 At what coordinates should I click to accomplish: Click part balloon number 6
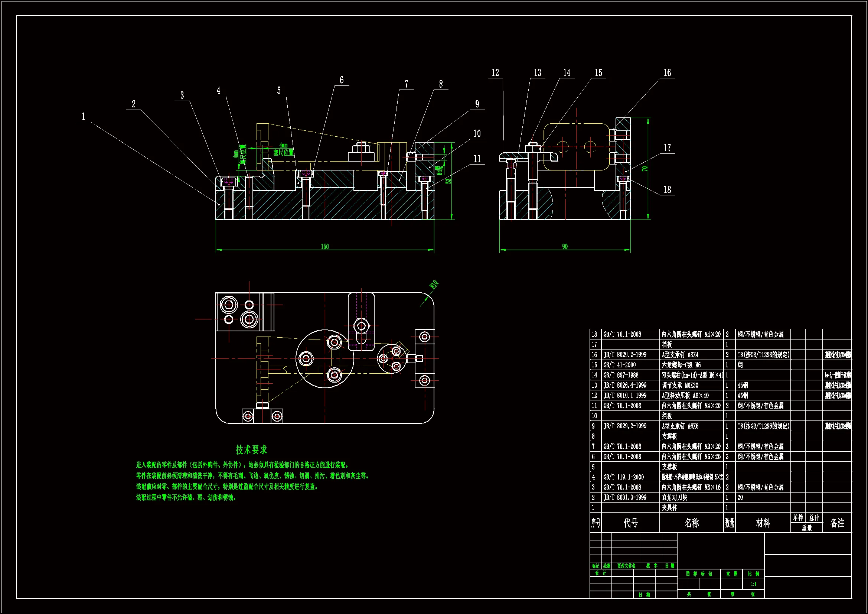[x=342, y=80]
